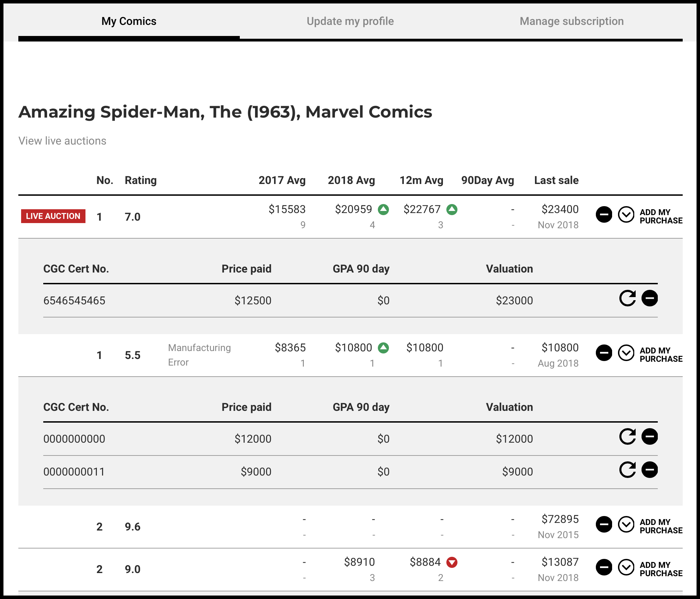Click cert number 6546545465
700x599 pixels.
(74, 301)
